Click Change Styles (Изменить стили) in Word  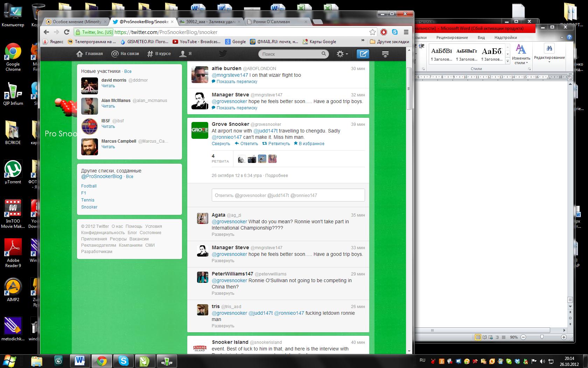(x=521, y=54)
